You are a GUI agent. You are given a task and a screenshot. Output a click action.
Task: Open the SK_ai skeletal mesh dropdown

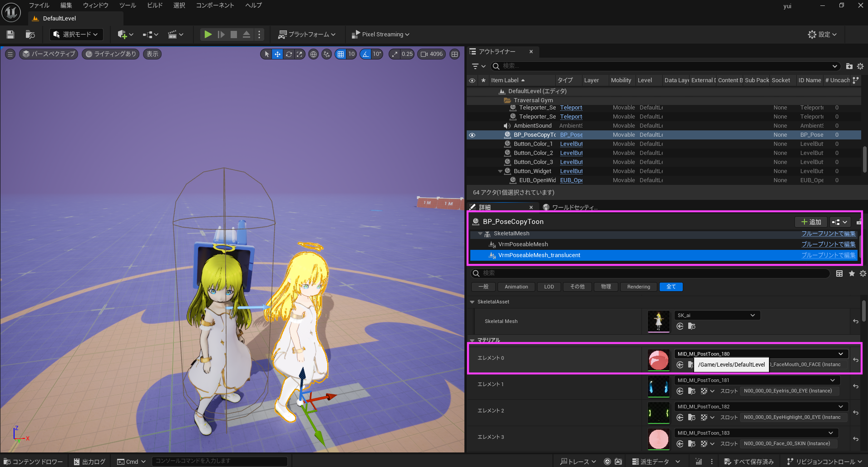[x=717, y=315]
